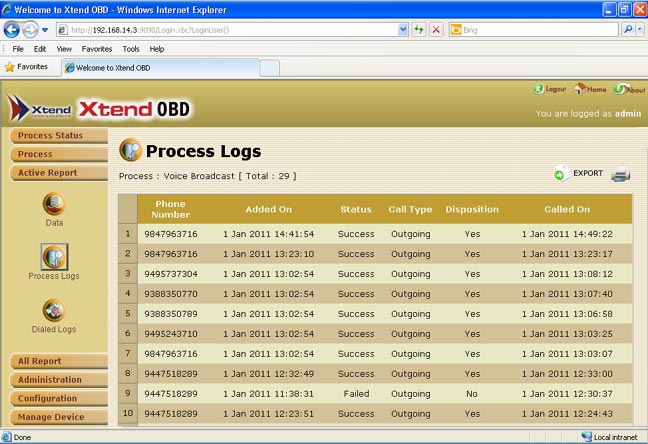
Task: Click the red Stop loading icon
Action: (436, 30)
